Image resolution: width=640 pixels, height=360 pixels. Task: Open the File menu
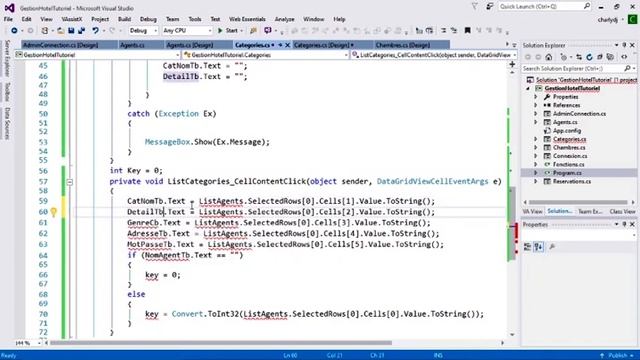coord(8,19)
